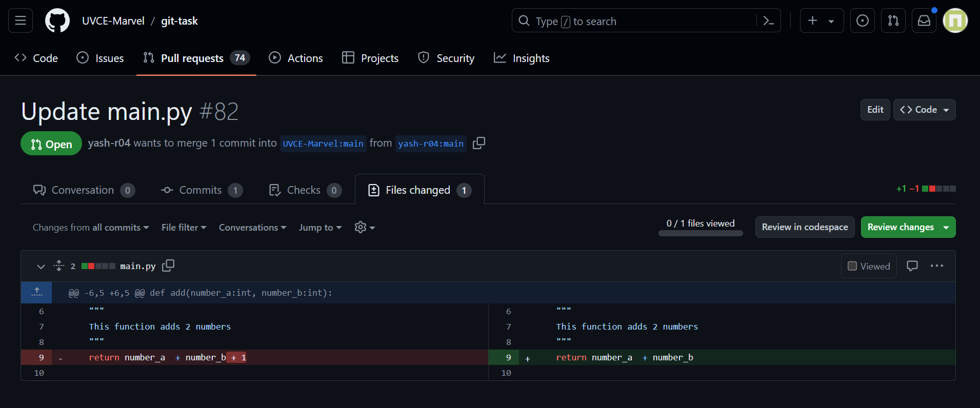Click the hunk header text
This screenshot has width=980, height=408.
[x=200, y=293]
